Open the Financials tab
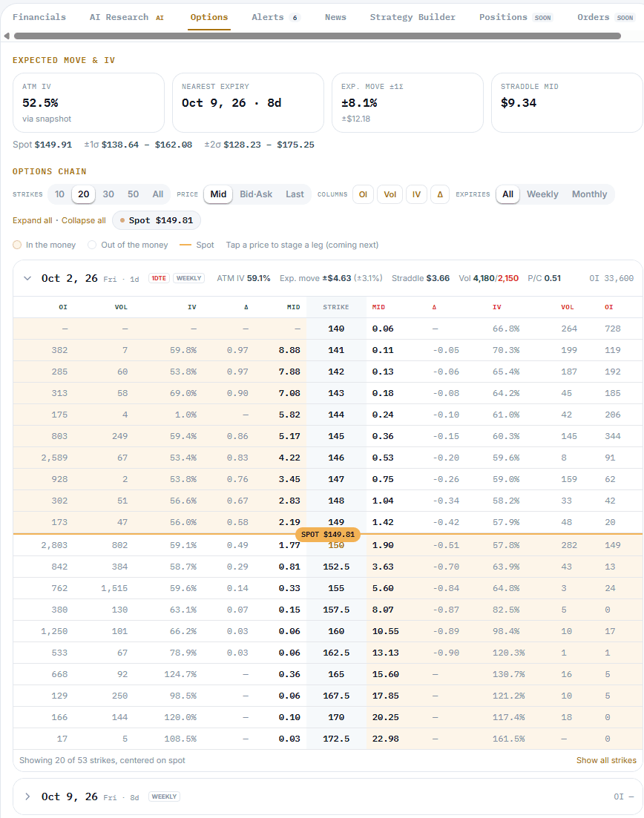 tap(39, 17)
